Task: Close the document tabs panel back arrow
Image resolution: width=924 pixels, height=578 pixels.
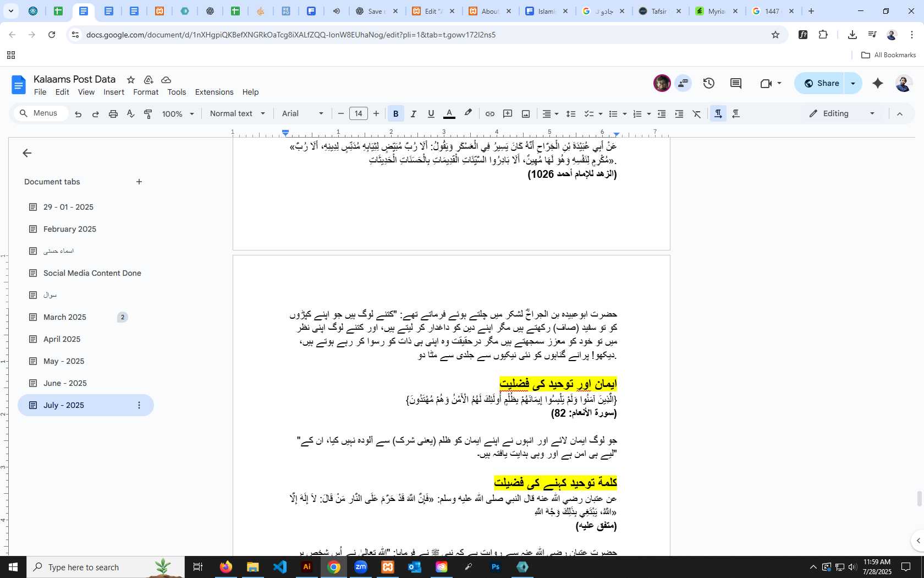Action: 27,153
